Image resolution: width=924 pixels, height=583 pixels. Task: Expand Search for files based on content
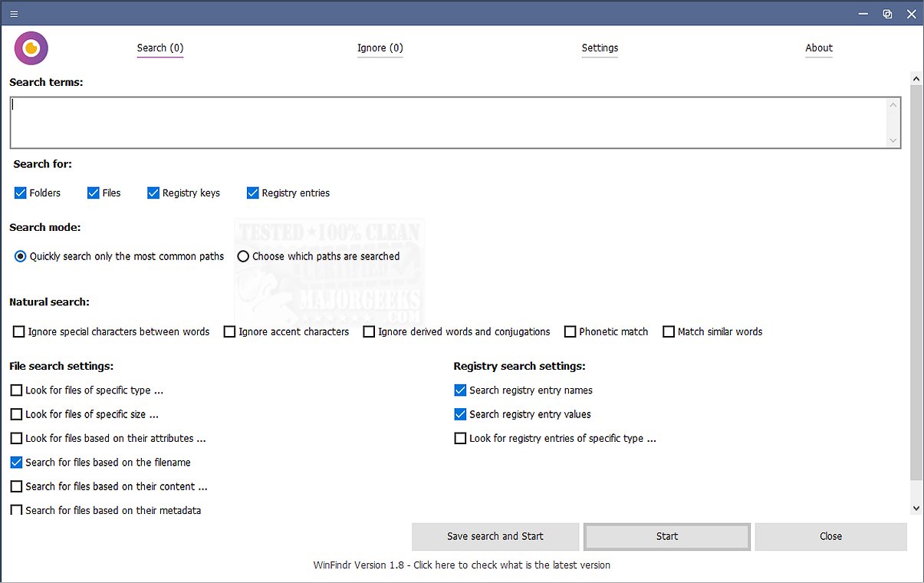click(x=17, y=486)
